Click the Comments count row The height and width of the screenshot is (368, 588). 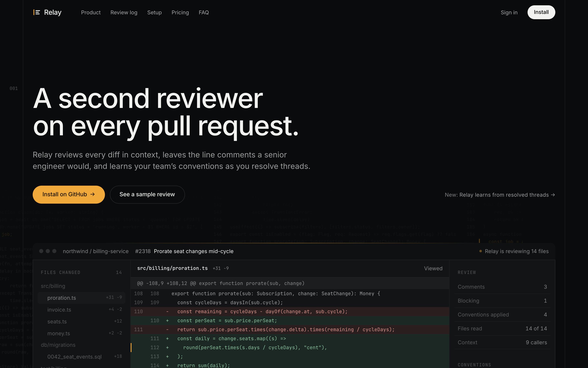(x=502, y=287)
